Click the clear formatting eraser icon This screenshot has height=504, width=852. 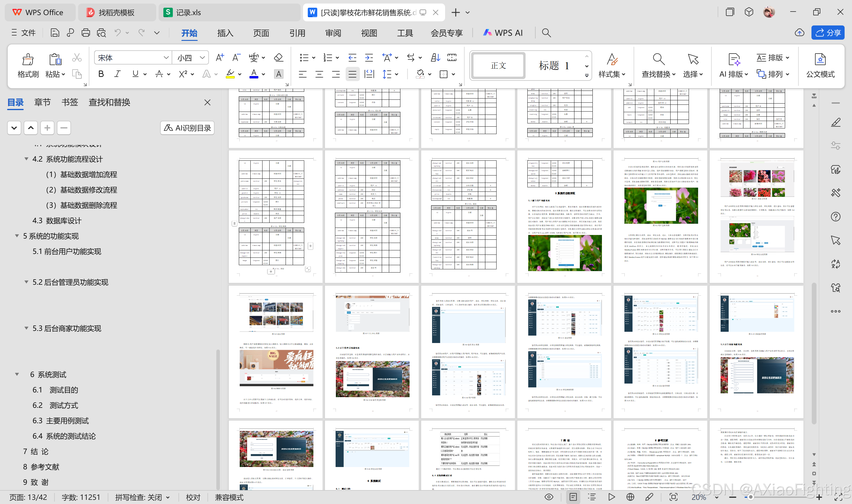(x=278, y=58)
